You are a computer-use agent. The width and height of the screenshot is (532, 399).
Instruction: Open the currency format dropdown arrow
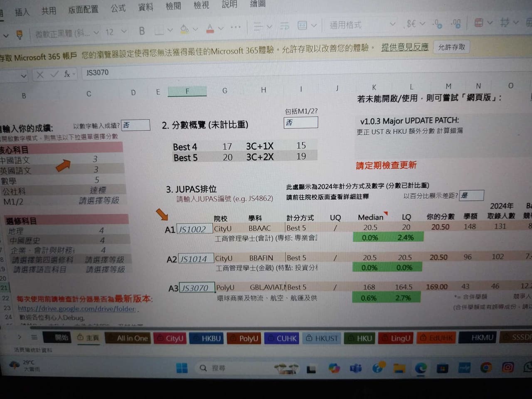[x=423, y=23]
